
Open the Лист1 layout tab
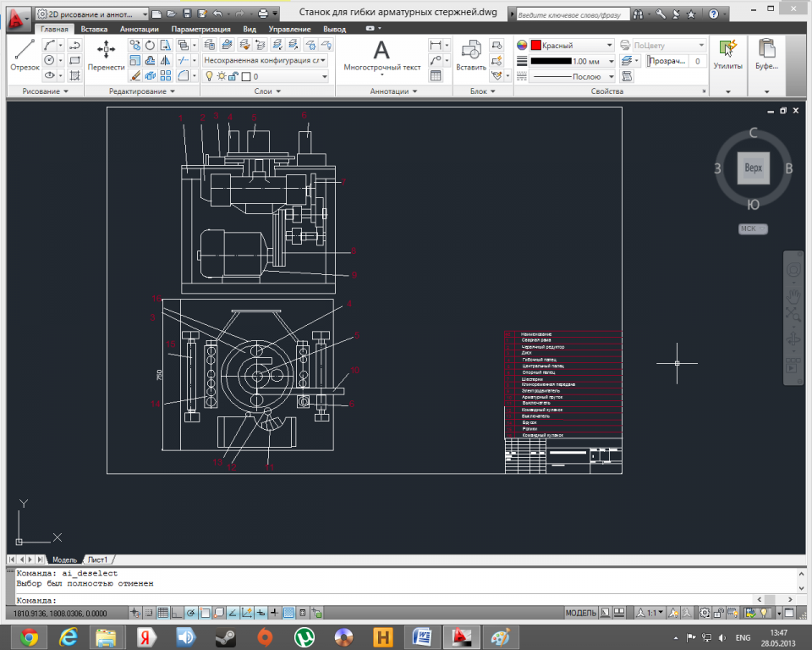click(x=97, y=559)
